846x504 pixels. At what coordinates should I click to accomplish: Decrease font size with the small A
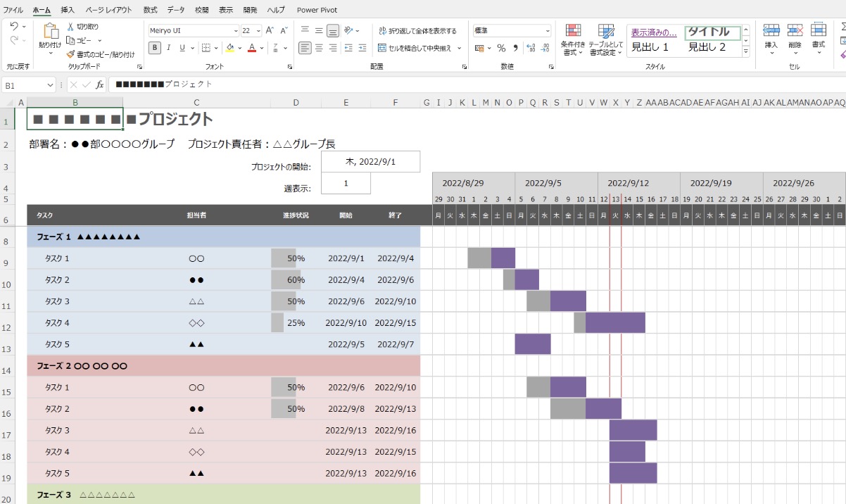pyautogui.click(x=284, y=30)
